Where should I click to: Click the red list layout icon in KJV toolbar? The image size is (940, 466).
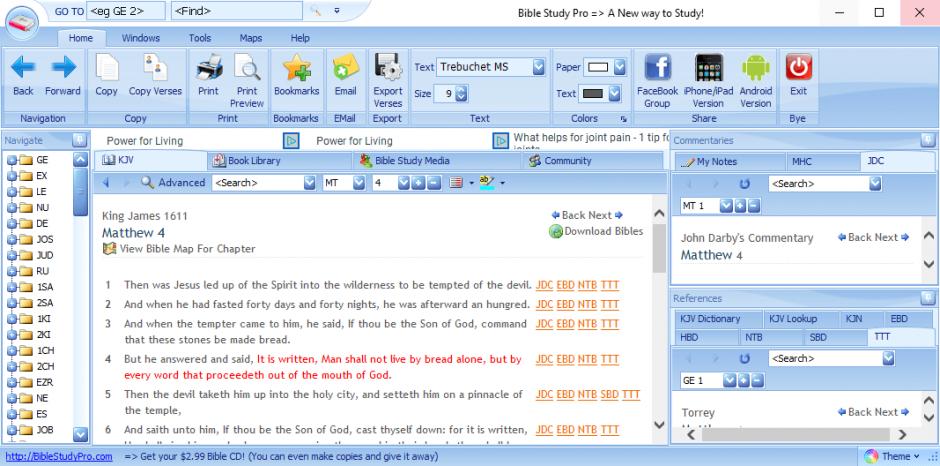point(456,182)
